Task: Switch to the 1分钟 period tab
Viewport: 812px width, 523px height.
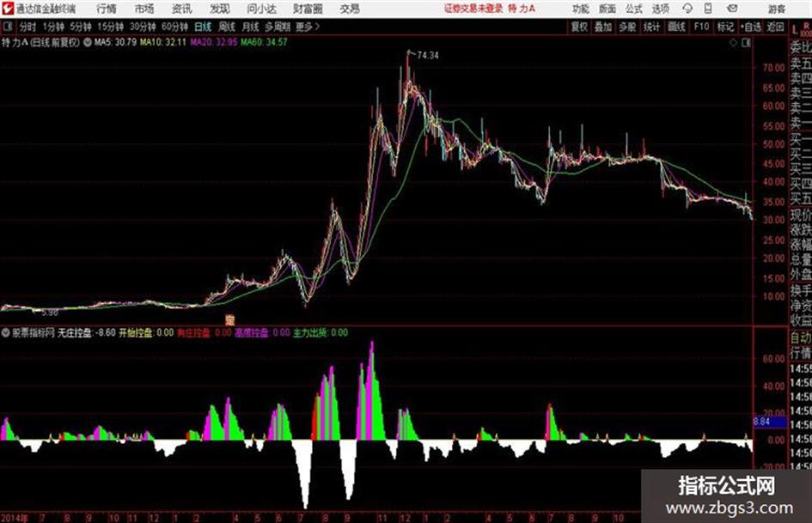Action: coord(52,27)
